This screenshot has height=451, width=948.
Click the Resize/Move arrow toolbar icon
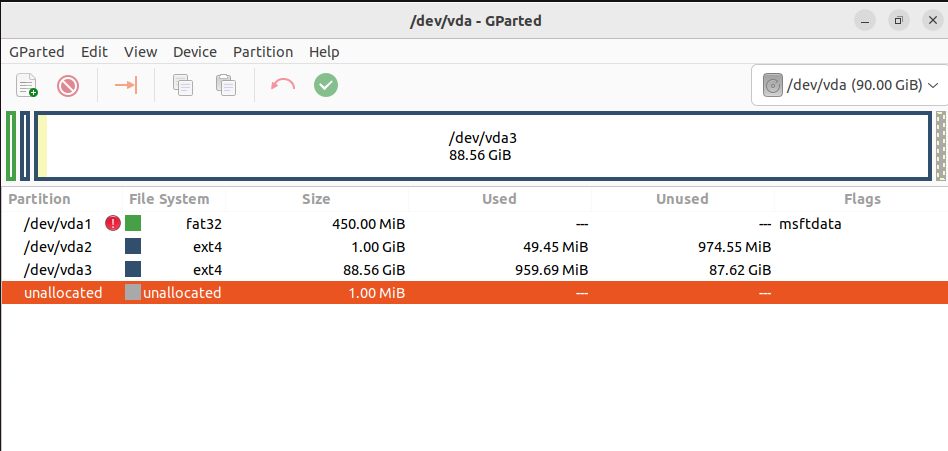coord(126,85)
